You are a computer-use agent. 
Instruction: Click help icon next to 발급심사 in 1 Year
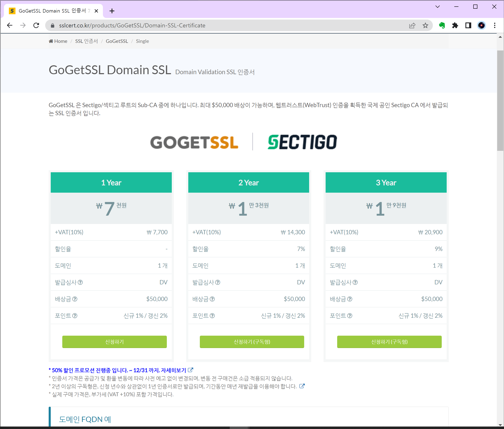coord(80,282)
